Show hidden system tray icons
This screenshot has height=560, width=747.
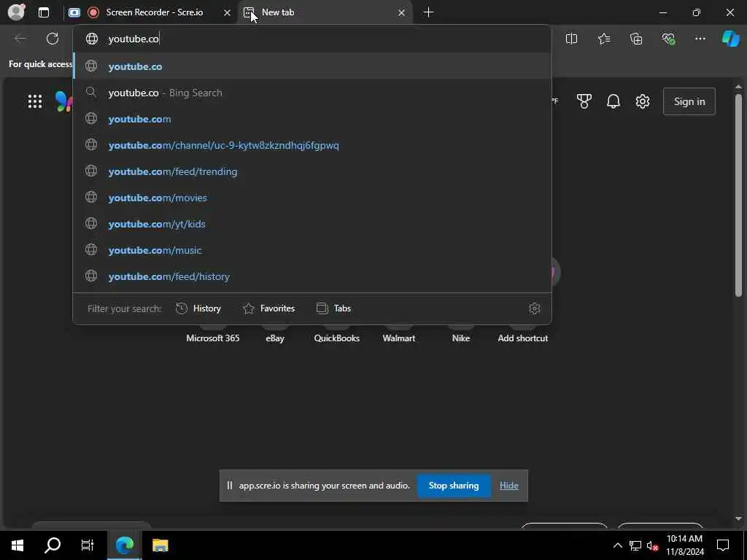617,545
